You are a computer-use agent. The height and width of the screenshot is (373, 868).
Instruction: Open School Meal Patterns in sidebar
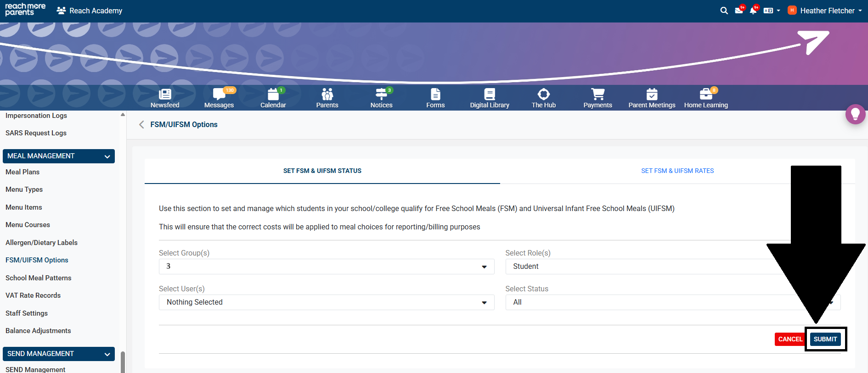(39, 278)
